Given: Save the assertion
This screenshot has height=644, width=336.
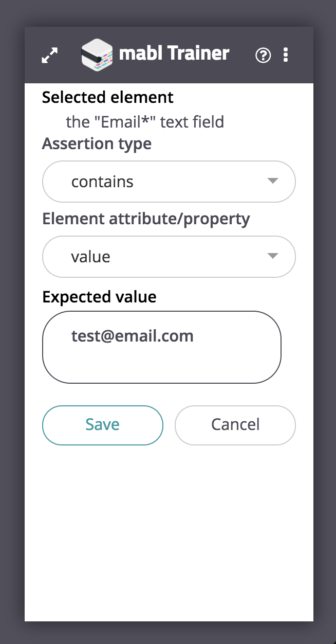Looking at the screenshot, I should click(103, 425).
